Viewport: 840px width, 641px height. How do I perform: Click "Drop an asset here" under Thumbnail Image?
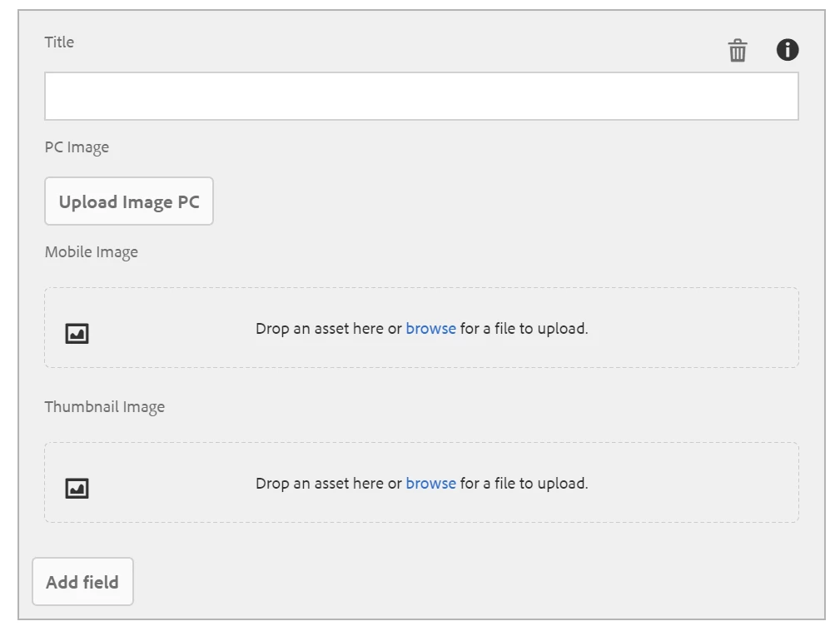[x=319, y=484]
